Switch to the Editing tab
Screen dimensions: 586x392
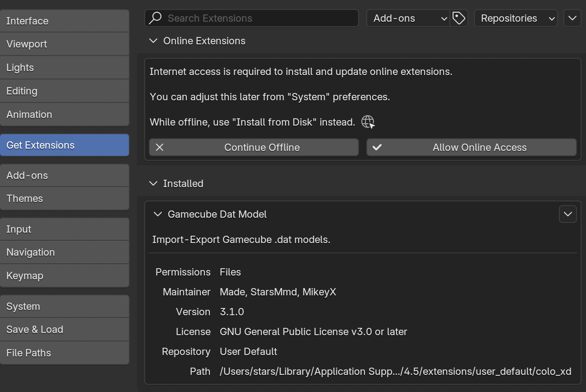pos(65,91)
